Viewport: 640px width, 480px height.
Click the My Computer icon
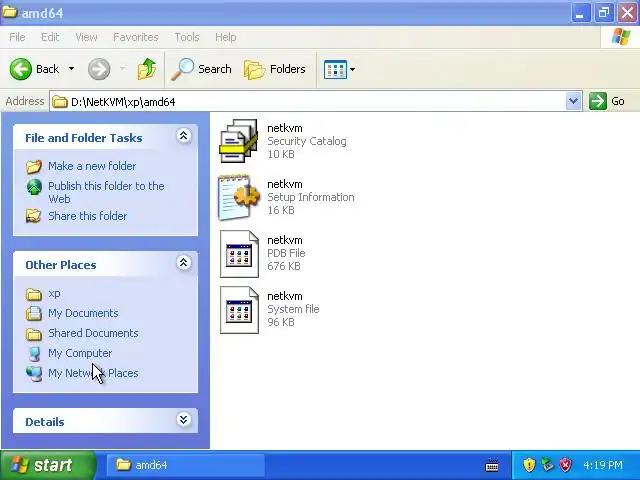click(35, 354)
